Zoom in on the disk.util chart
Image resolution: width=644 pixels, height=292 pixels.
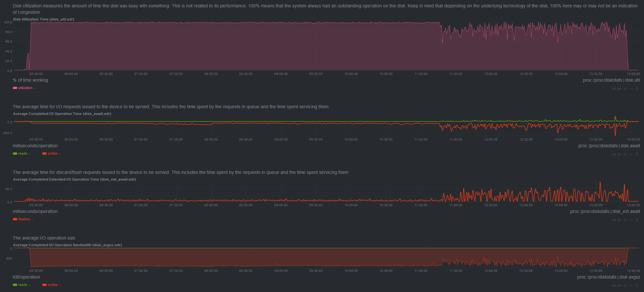coord(625,89)
